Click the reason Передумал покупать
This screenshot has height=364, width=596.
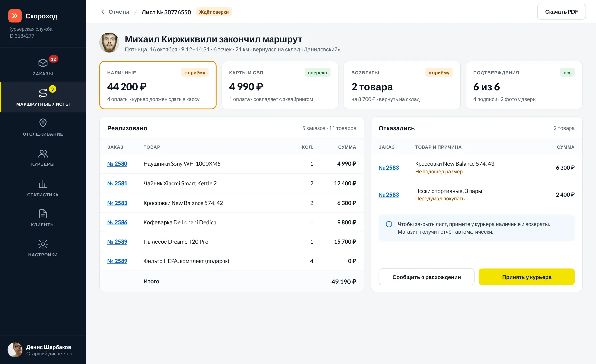(440, 199)
